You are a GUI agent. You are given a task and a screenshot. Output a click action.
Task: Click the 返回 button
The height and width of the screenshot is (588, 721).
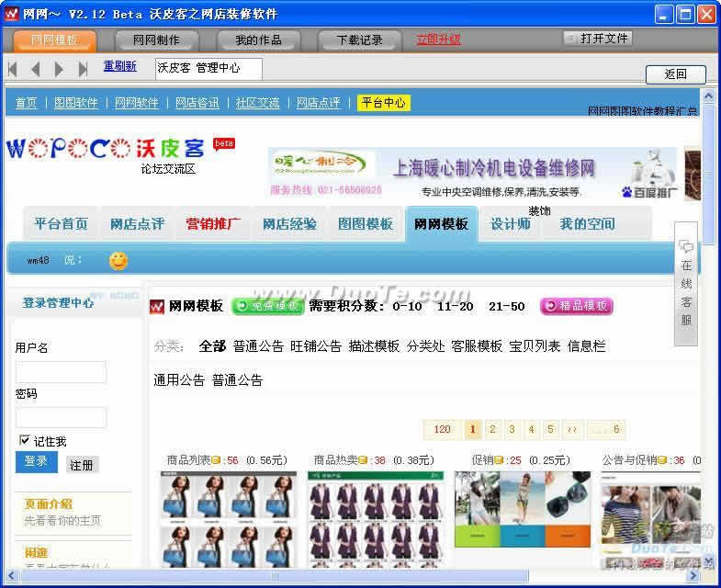675,74
